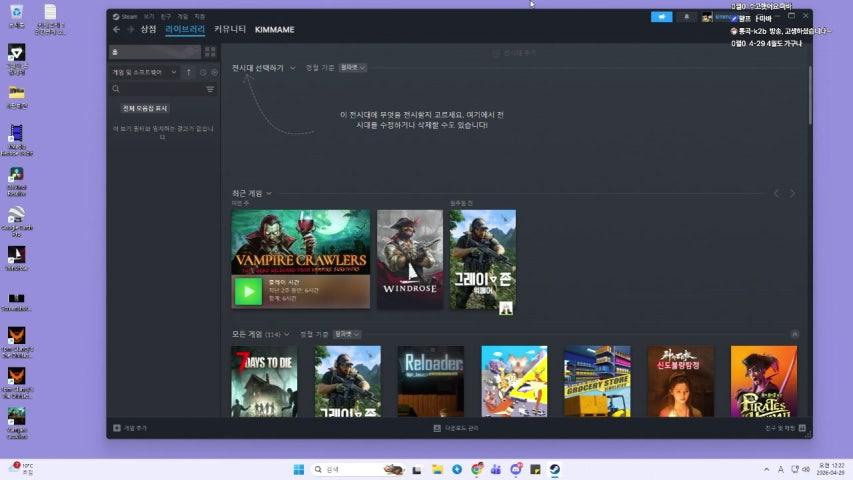The height and width of the screenshot is (480, 853).
Task: Open the 전시대 선택하기 shelf dropdown
Action: [264, 68]
